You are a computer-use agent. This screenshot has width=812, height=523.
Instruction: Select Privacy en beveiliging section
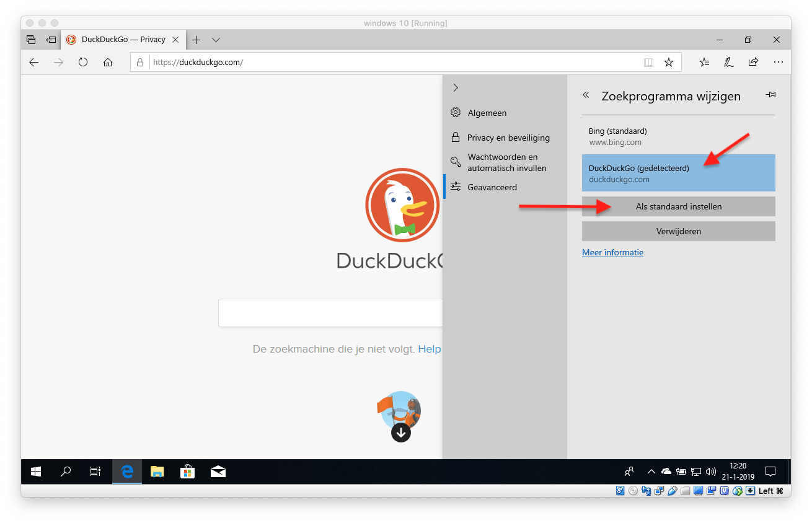click(x=508, y=138)
